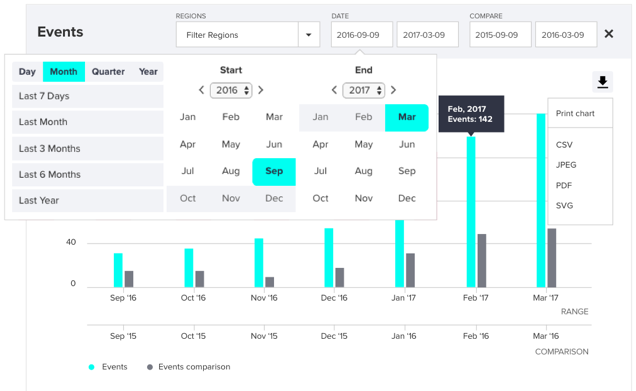Viewport: 636px width, 391px height.
Task: Open the Start year 2016 selector
Action: [231, 90]
